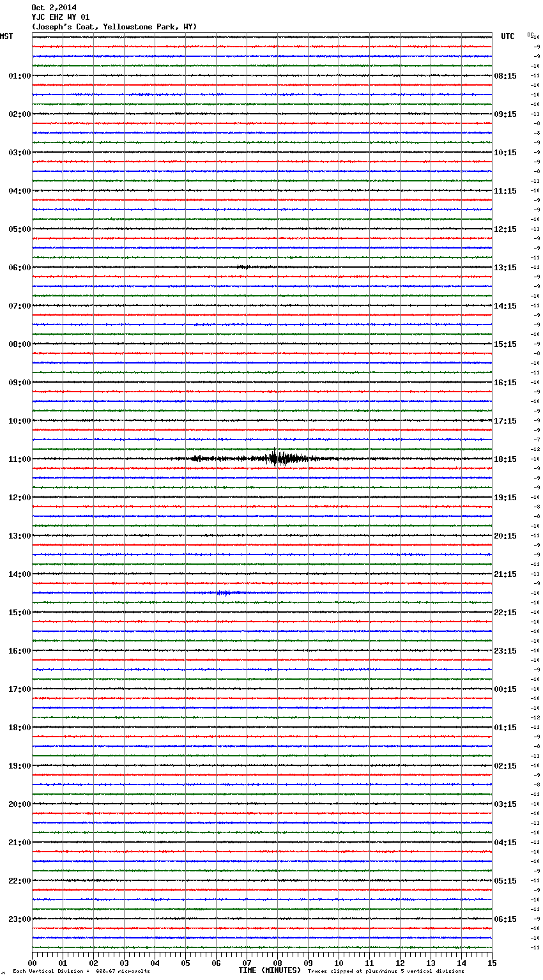Select the MST time label '21:00'
The image size is (543, 980).
19,843
